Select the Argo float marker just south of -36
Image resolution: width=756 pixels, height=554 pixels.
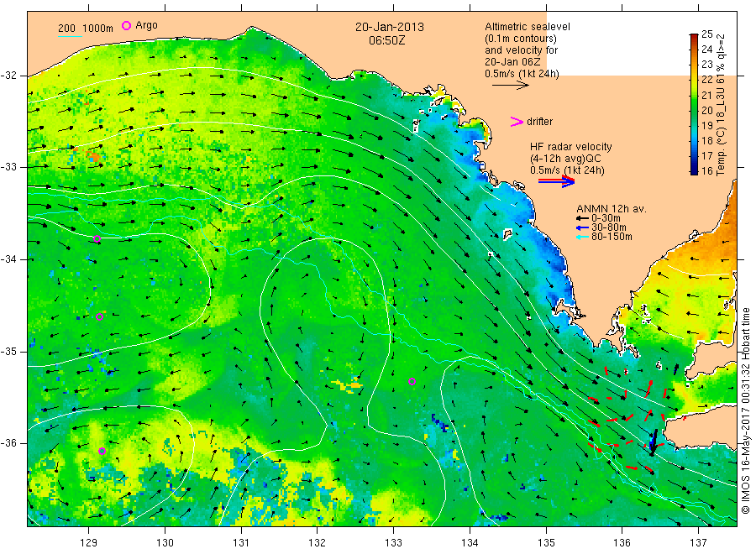click(102, 451)
